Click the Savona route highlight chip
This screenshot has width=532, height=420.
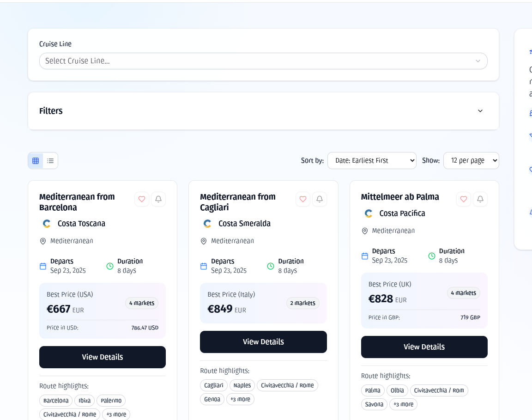point(374,404)
